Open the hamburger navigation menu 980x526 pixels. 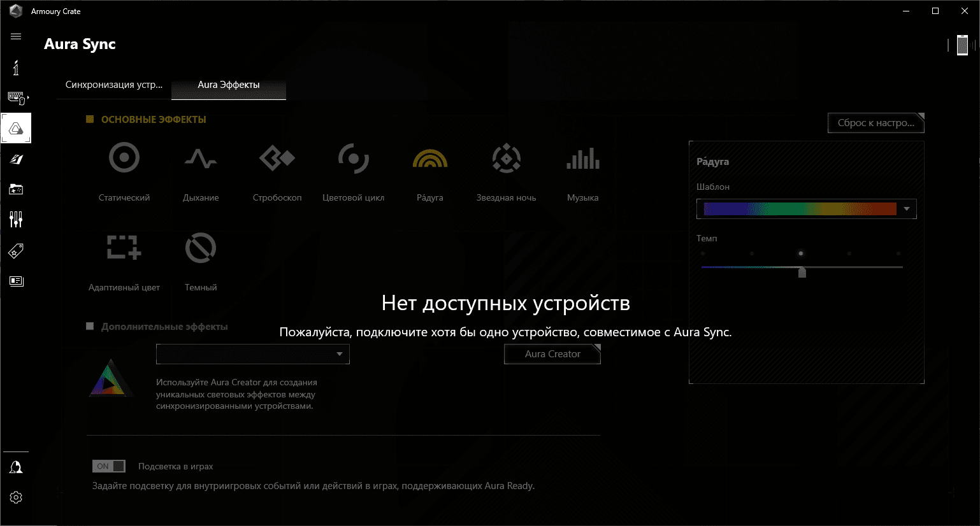16,36
